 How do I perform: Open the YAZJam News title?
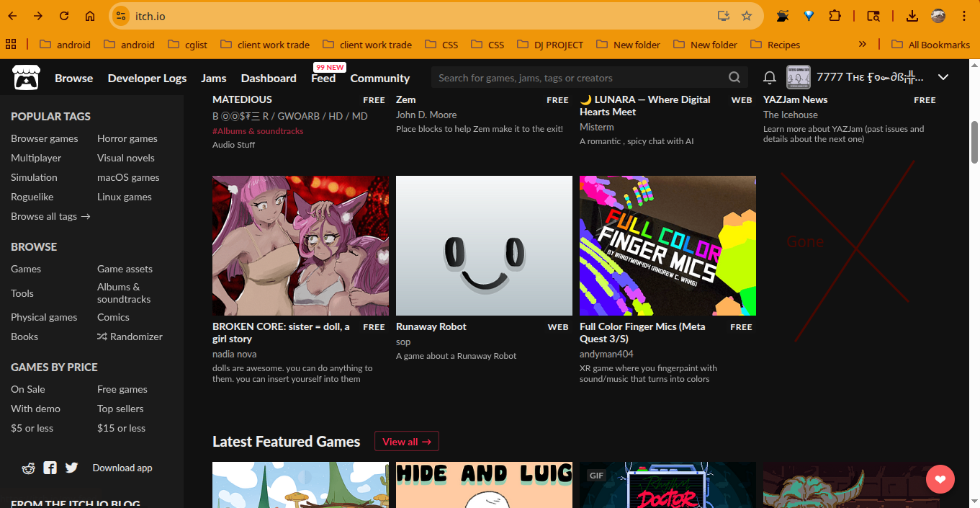point(795,99)
